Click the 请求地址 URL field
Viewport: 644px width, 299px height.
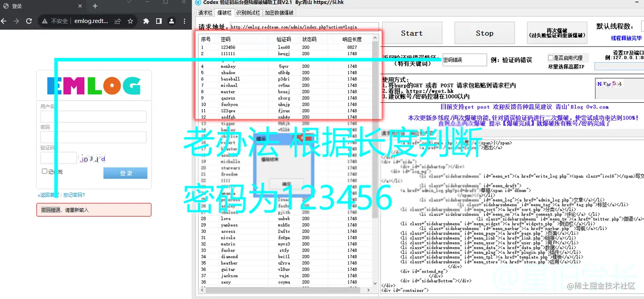pyautogui.click(x=304, y=27)
